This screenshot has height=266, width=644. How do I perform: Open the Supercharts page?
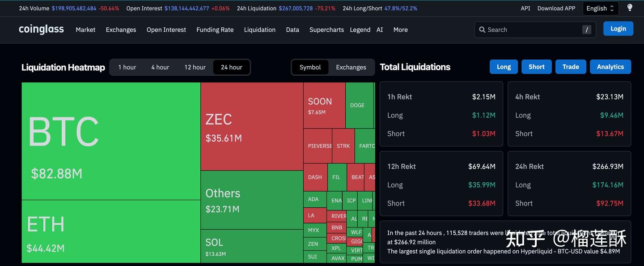326,30
